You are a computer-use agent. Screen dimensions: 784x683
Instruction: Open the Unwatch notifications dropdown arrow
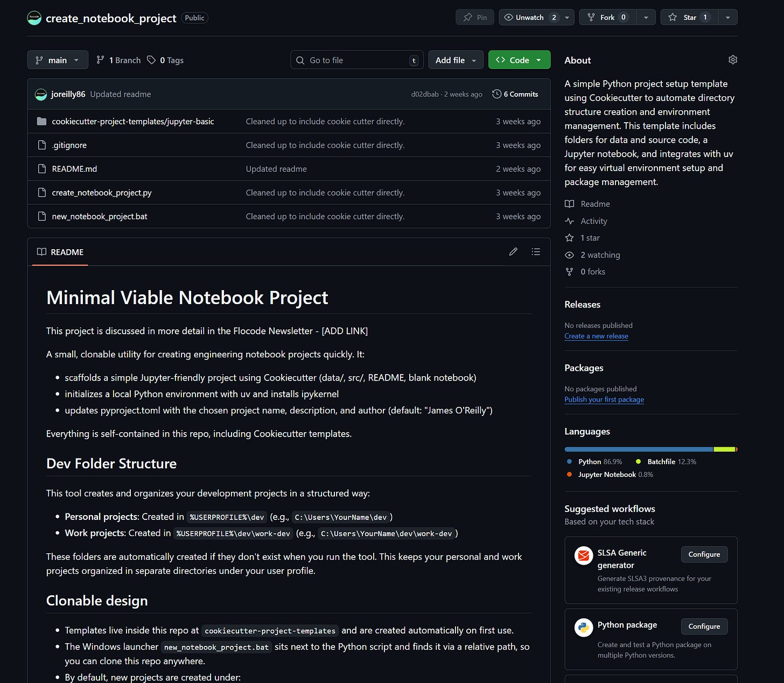(567, 17)
